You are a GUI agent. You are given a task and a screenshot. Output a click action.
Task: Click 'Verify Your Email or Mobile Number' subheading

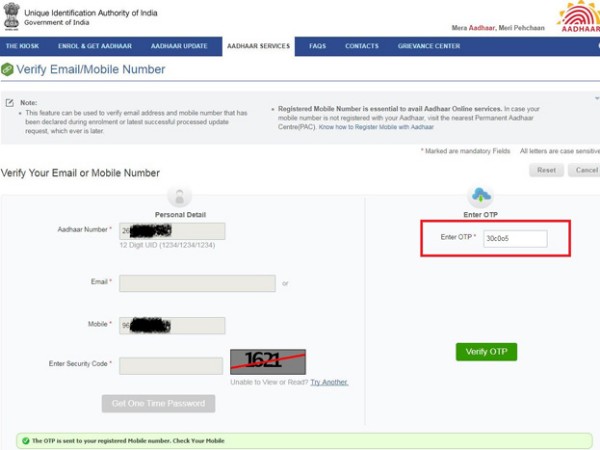pos(80,173)
